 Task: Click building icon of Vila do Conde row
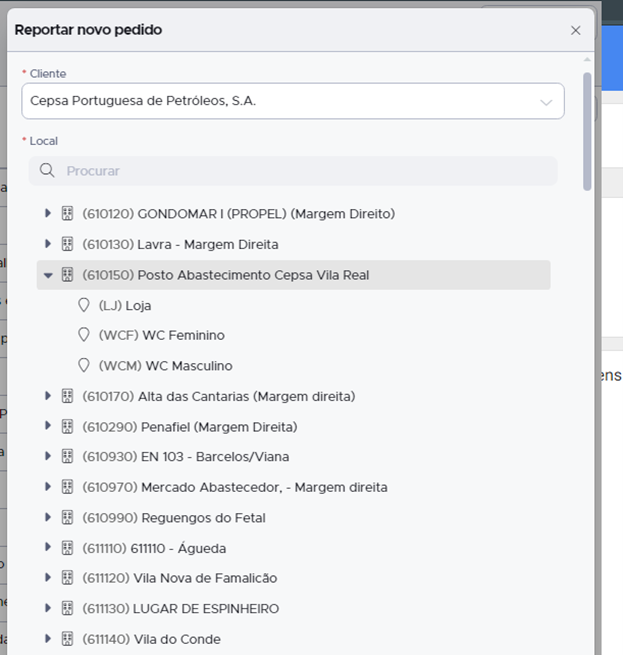[67, 639]
